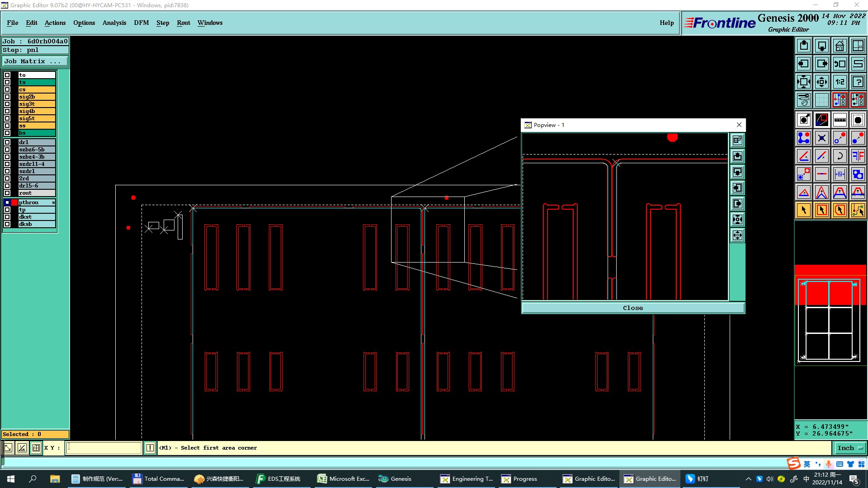
Task: Click the Home view icon
Action: point(840,46)
